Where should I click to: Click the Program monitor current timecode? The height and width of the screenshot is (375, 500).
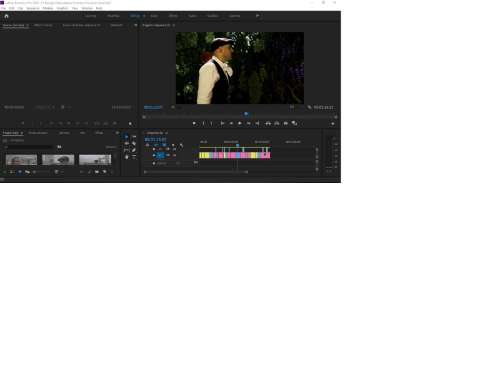[x=153, y=107]
